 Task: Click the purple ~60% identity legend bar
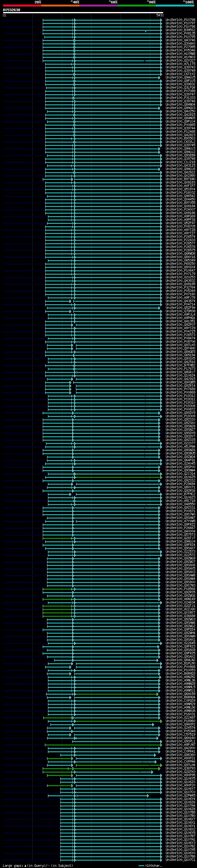click(98, 6)
